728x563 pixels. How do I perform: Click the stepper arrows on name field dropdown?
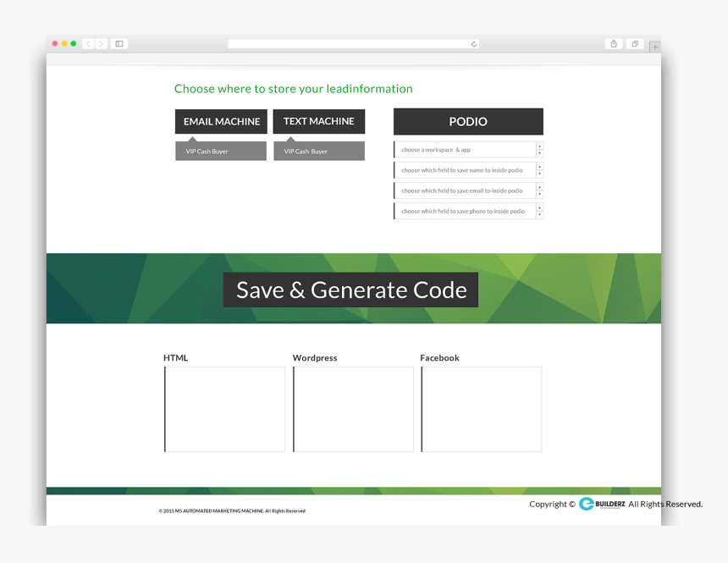pyautogui.click(x=539, y=170)
